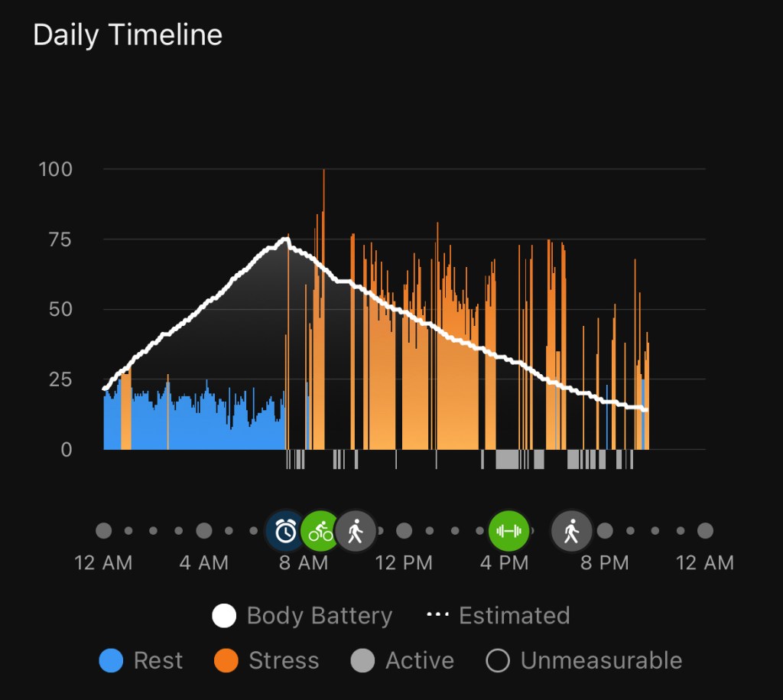Tap the 12 PM time label

pos(404,564)
